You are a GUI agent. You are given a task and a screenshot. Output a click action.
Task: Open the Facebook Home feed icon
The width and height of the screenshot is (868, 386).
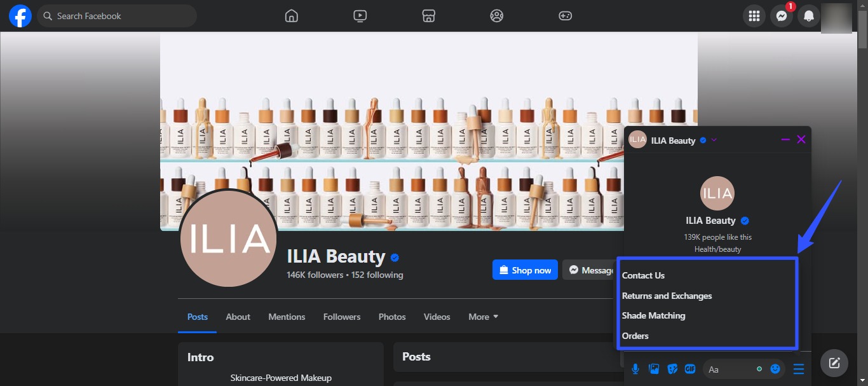tap(292, 16)
